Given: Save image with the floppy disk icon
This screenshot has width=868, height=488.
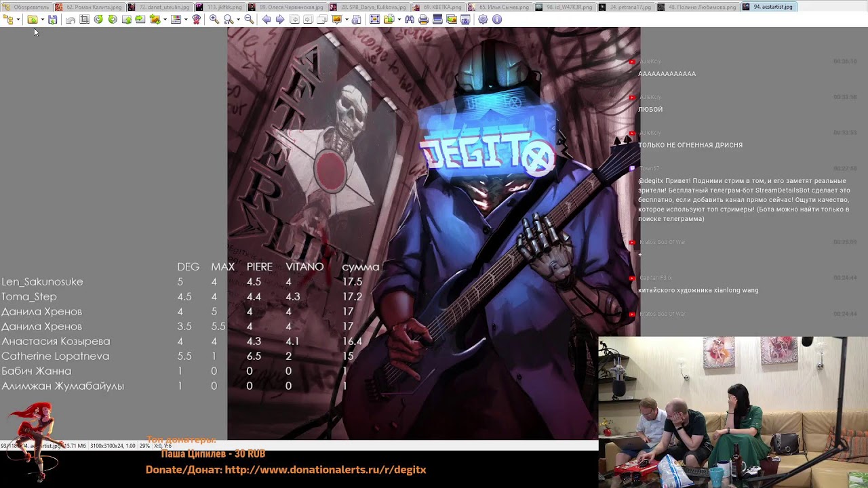Looking at the screenshot, I should click(53, 20).
